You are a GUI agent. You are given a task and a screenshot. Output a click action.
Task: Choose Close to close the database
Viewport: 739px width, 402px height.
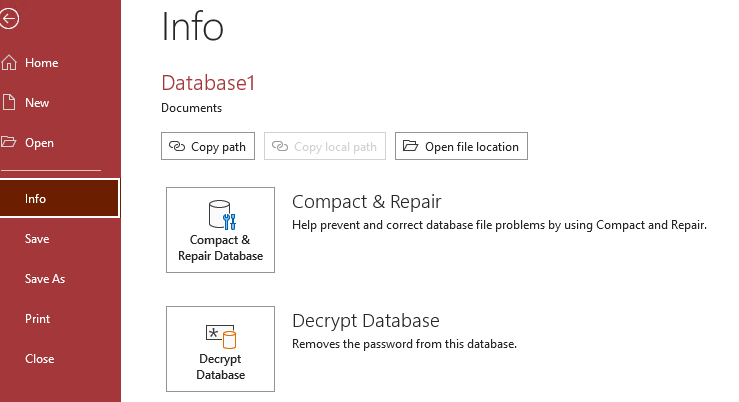(x=39, y=359)
